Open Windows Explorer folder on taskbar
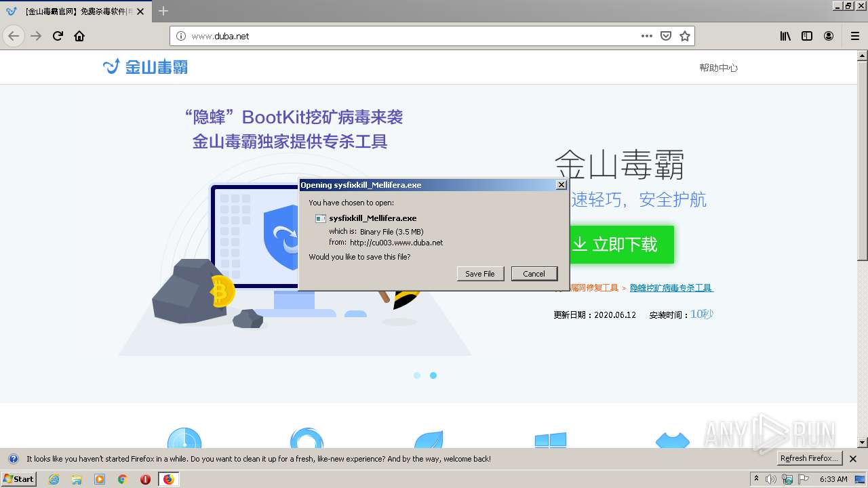Image resolution: width=868 pixels, height=488 pixels. (x=77, y=479)
